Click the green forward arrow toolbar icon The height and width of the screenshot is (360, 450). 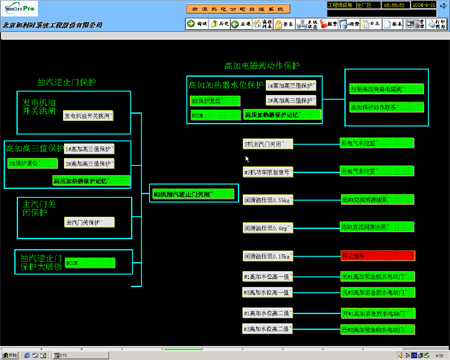(x=197, y=24)
